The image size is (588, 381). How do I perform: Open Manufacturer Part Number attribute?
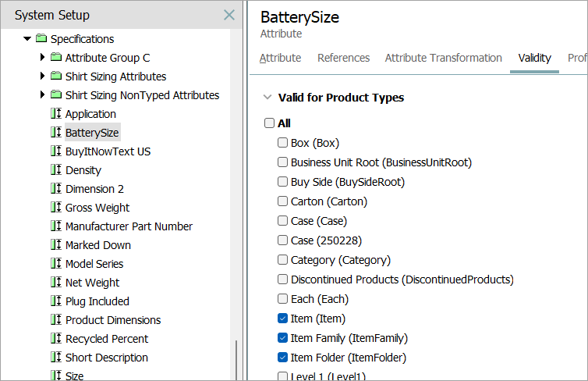[129, 226]
